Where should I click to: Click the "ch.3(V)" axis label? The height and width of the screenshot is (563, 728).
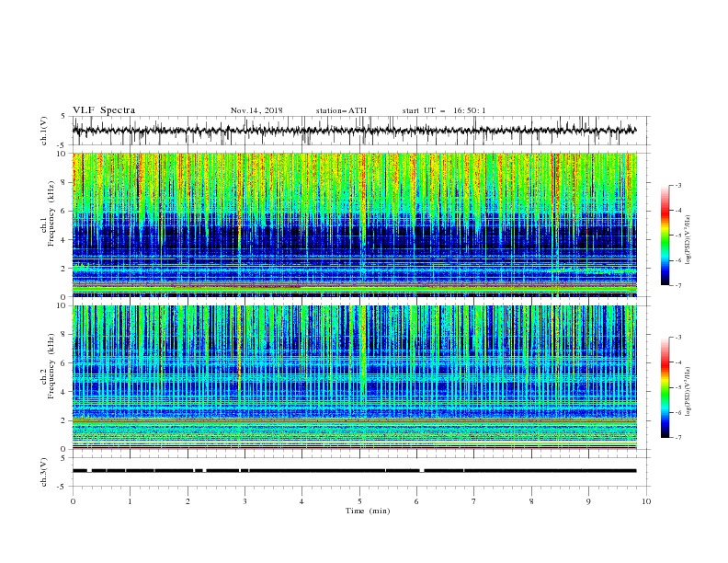[x=44, y=472]
